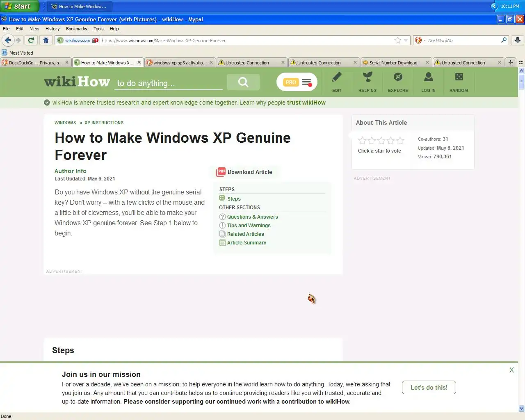
Task: Focus the DuckDuckGo browser search box
Action: coord(463,40)
